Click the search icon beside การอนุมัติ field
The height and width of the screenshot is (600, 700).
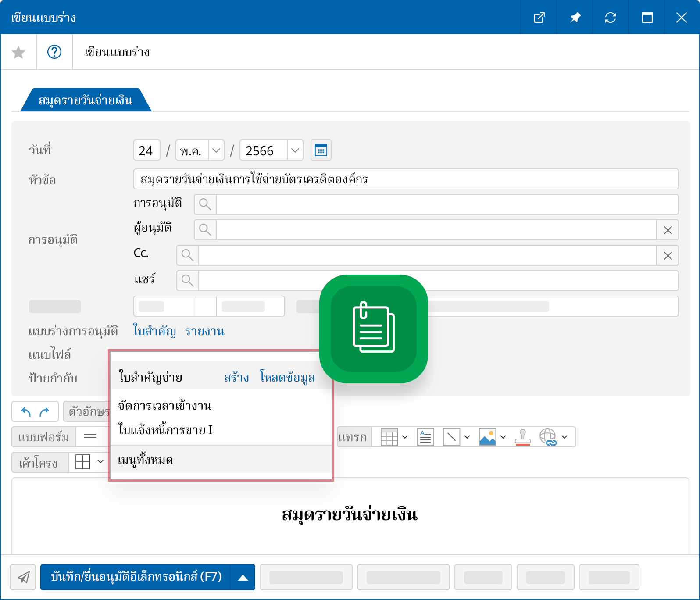(x=205, y=204)
